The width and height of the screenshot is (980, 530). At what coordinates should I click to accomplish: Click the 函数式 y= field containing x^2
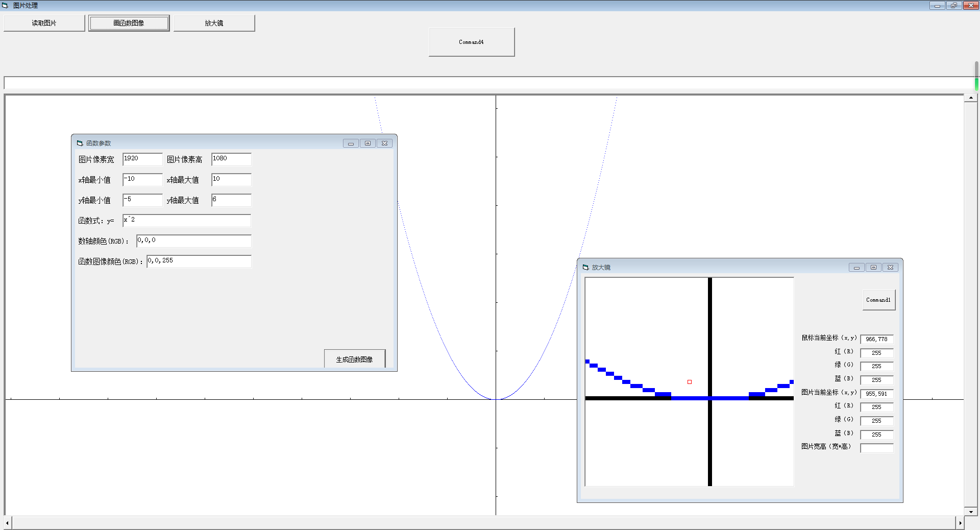coord(187,220)
